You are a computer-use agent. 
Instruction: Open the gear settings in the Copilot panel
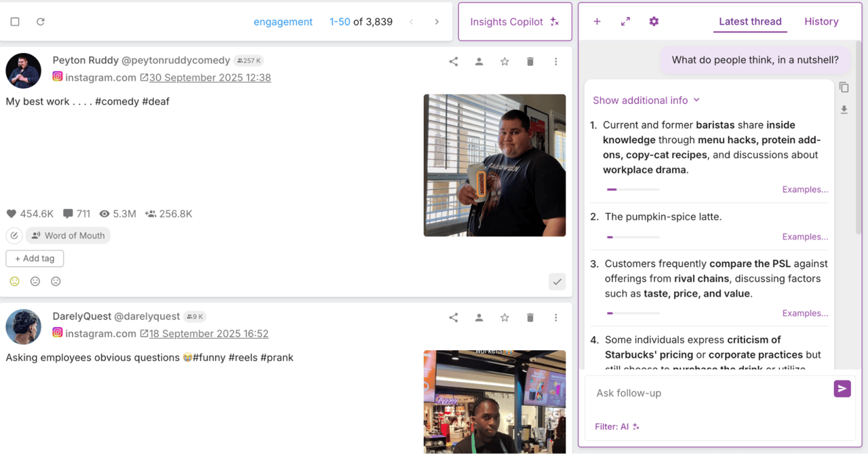point(653,21)
